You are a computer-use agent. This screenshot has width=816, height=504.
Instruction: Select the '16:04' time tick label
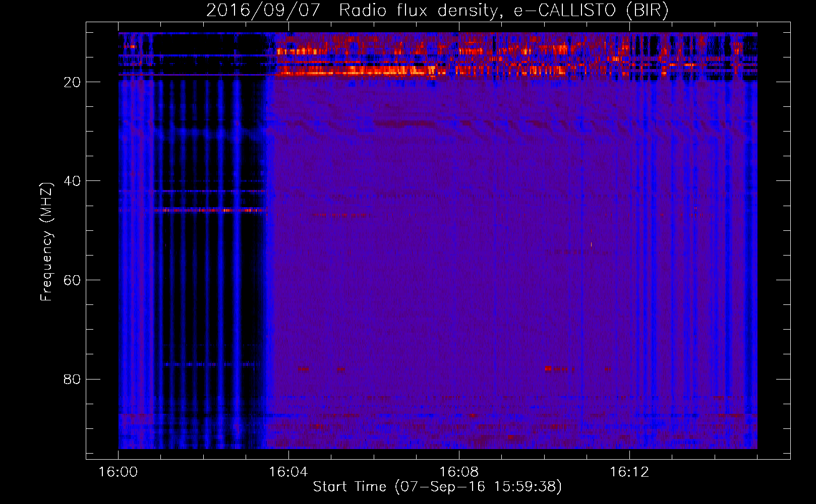(288, 472)
